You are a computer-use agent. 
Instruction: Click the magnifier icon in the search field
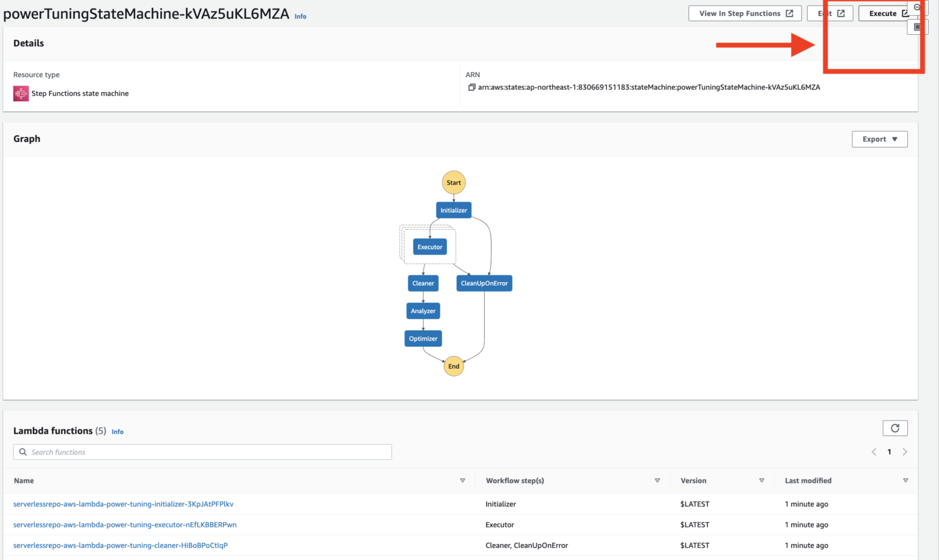point(23,452)
